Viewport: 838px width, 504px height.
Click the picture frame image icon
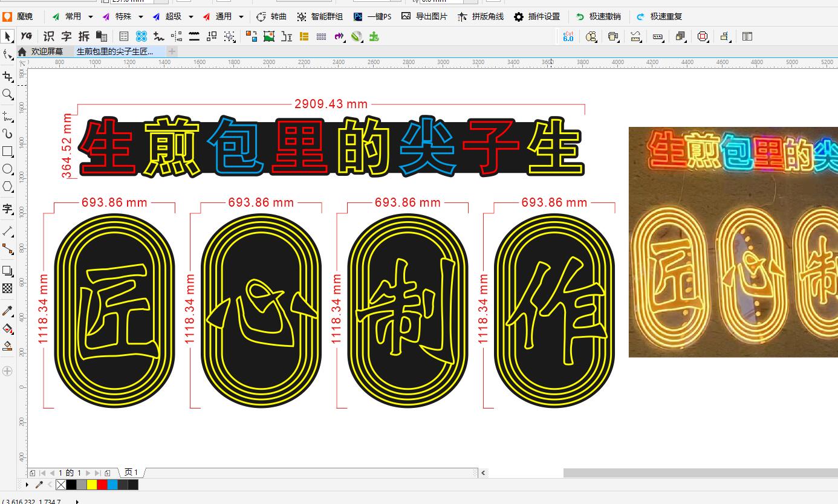click(269, 36)
